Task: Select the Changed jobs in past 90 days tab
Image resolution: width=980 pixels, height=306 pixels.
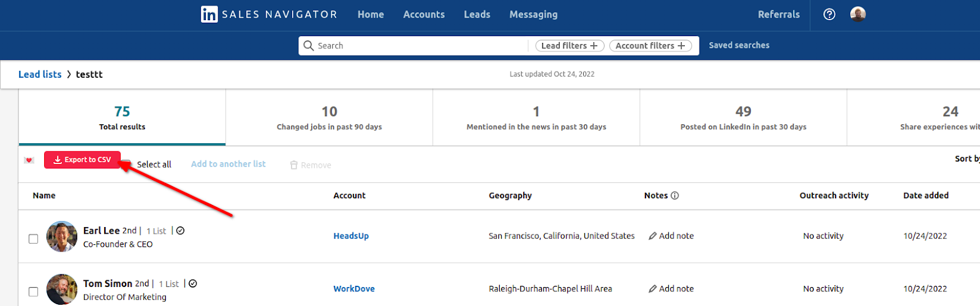Action: point(330,118)
